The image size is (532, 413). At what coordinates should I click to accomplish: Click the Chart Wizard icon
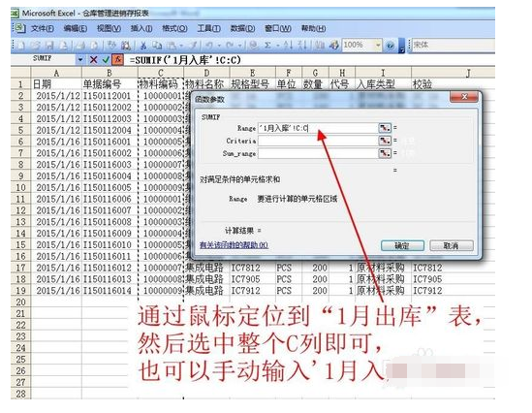tap(319, 46)
